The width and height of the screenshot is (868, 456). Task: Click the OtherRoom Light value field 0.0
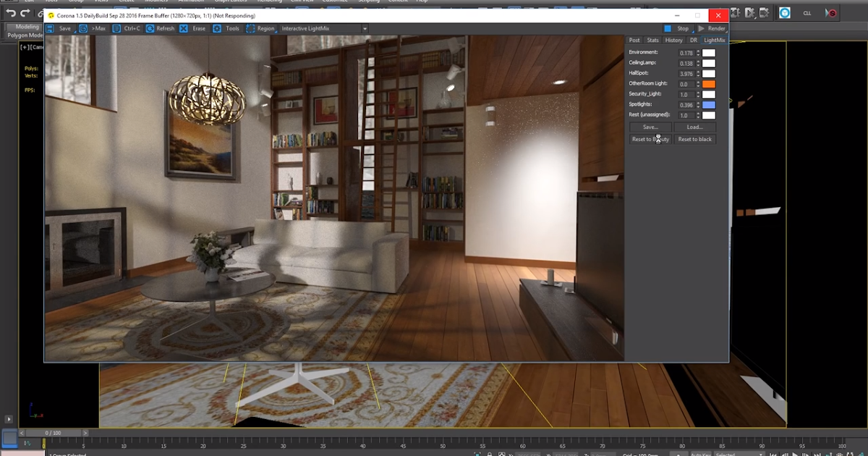686,84
